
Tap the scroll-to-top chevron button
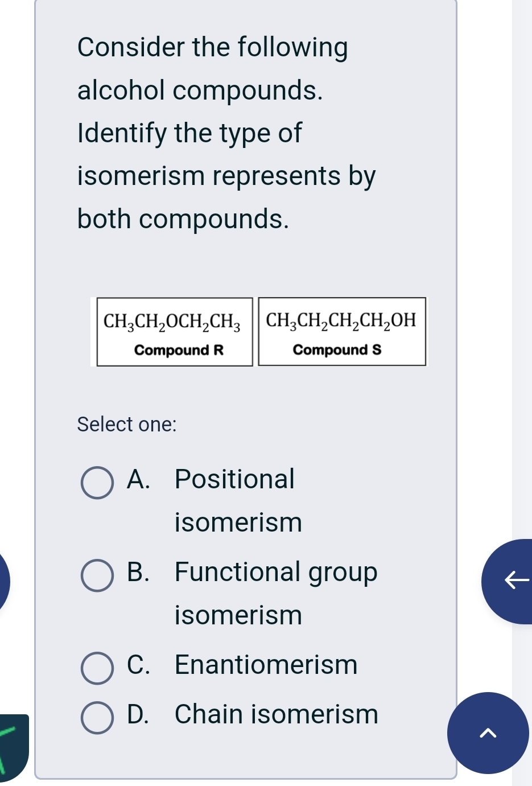[488, 733]
